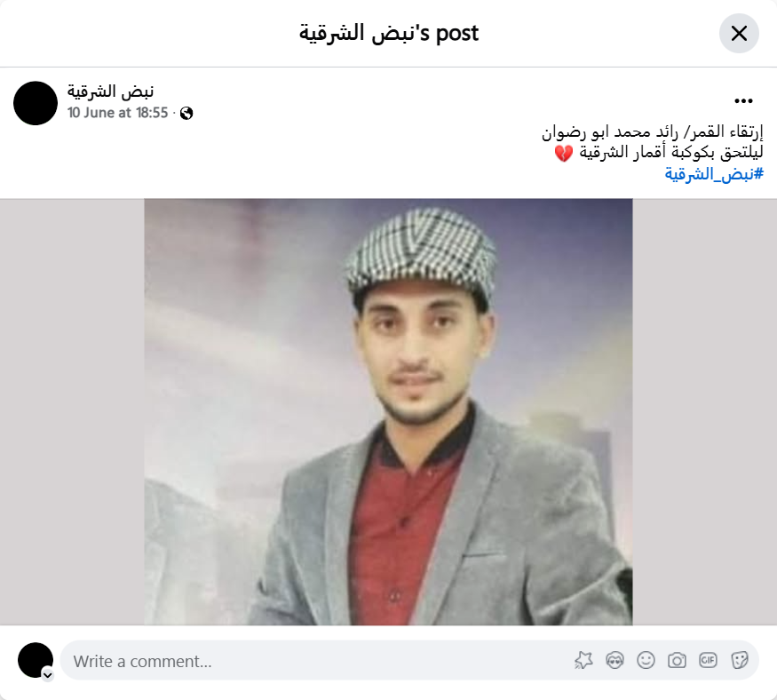The width and height of the screenshot is (777, 700).
Task: Close the post dialog with X
Action: coord(739,33)
